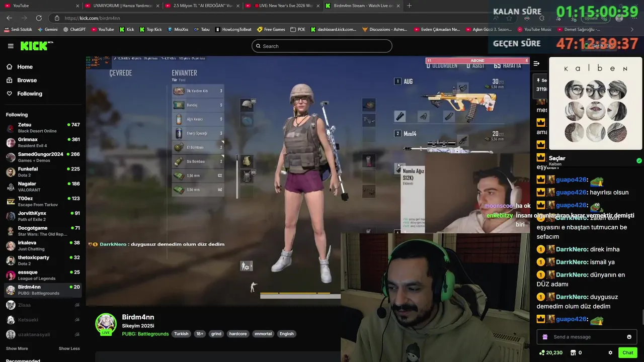Open irkaleva Just Chatting channel
The height and width of the screenshot is (362, 644).
[x=43, y=245]
